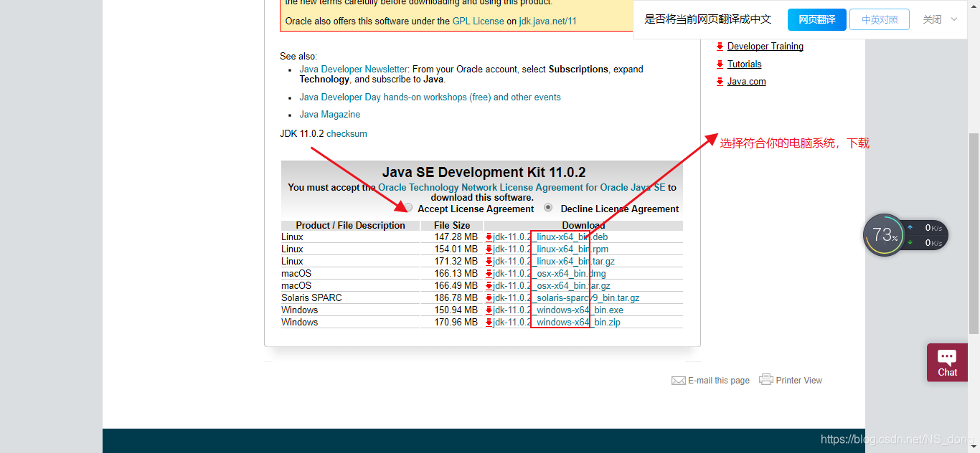
Task: Open the Chat widget
Action: point(947,363)
